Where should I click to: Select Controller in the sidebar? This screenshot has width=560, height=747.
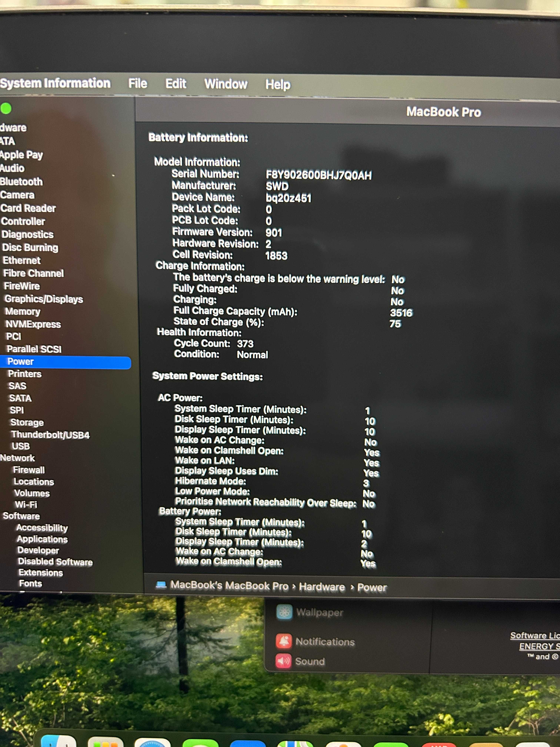tap(23, 221)
